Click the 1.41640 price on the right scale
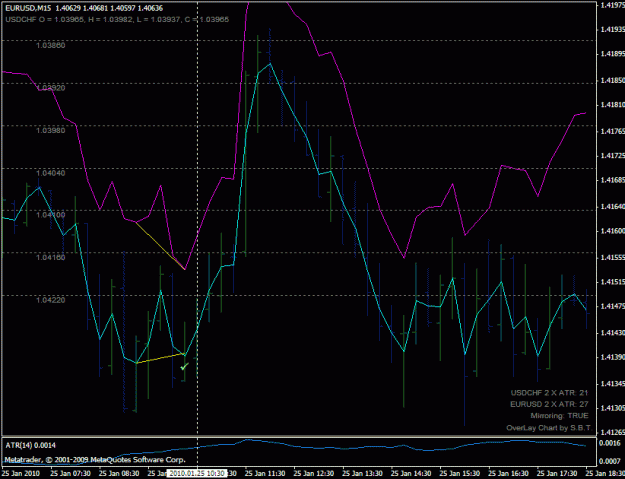Viewport: 625px width, 479px height. [x=612, y=206]
